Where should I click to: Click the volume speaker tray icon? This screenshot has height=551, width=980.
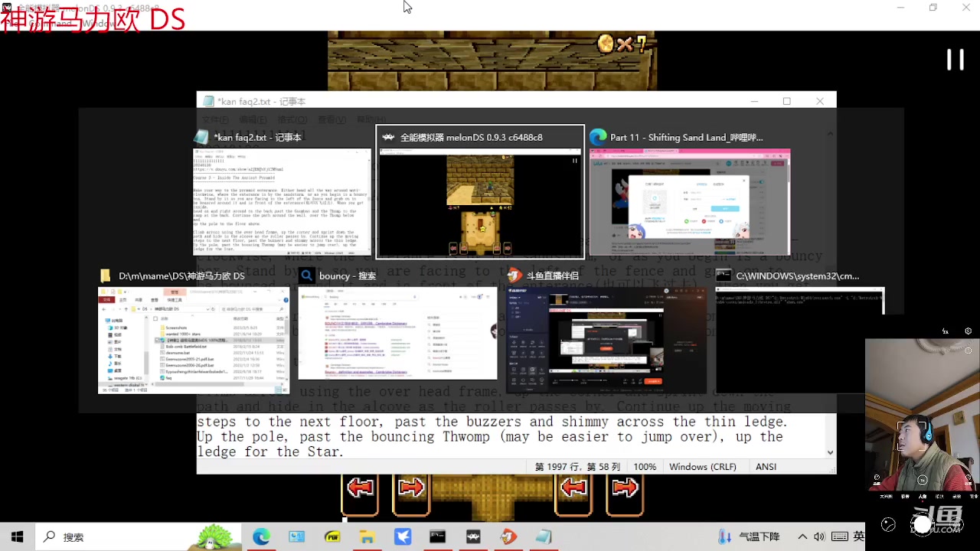tap(819, 536)
